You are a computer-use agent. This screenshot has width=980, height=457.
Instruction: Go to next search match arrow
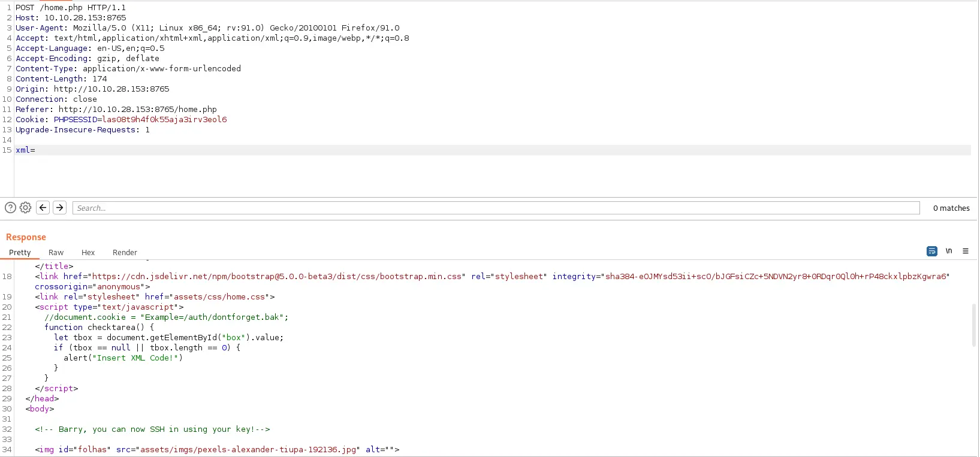pyautogui.click(x=59, y=208)
